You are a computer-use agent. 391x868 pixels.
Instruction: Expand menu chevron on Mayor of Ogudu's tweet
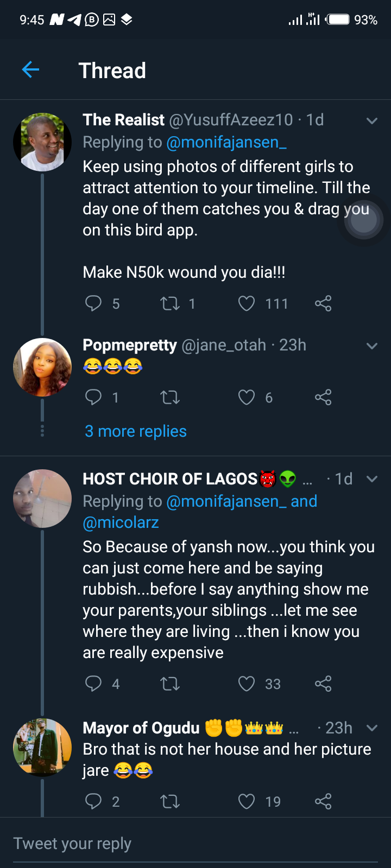click(x=372, y=728)
